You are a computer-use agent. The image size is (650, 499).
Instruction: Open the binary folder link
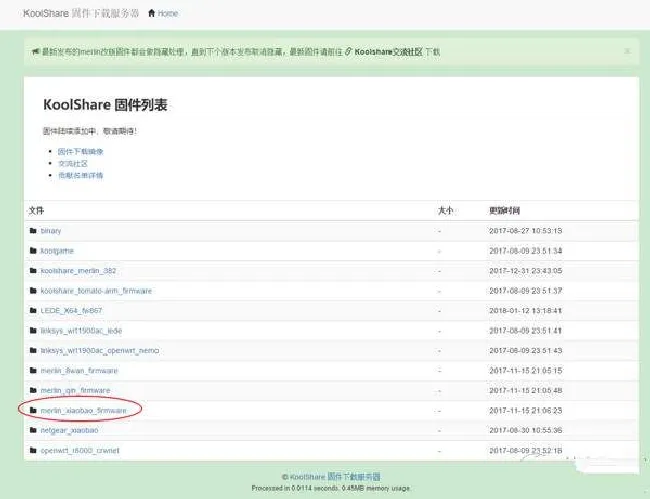click(x=51, y=230)
